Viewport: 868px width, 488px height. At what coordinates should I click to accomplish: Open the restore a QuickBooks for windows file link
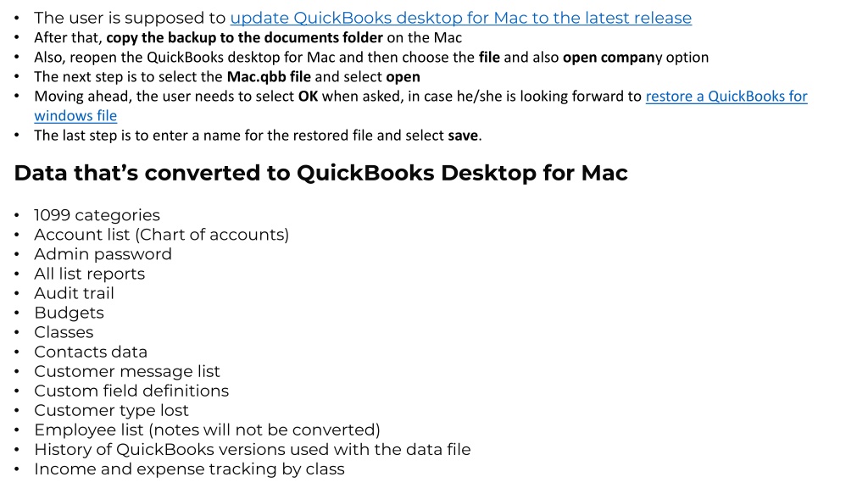[726, 97]
